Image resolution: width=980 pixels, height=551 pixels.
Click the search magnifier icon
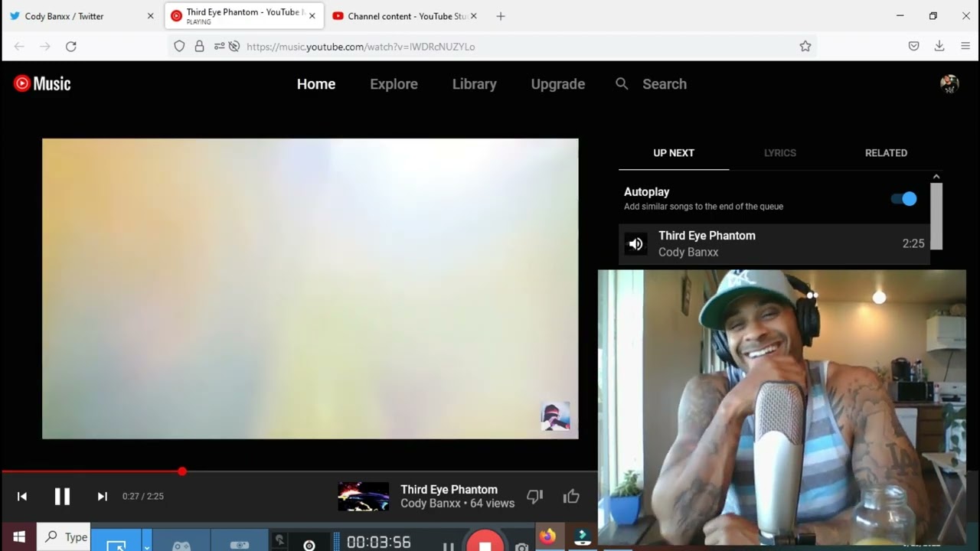pos(622,84)
